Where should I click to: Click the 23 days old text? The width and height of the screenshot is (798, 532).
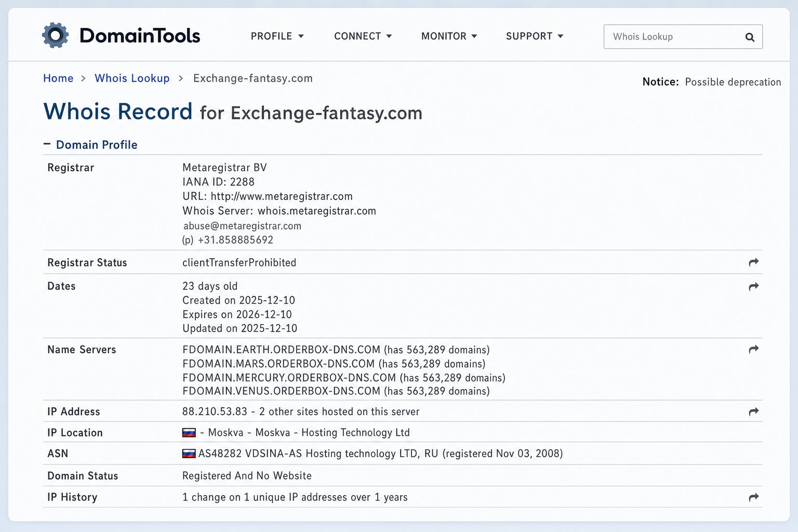(x=210, y=286)
